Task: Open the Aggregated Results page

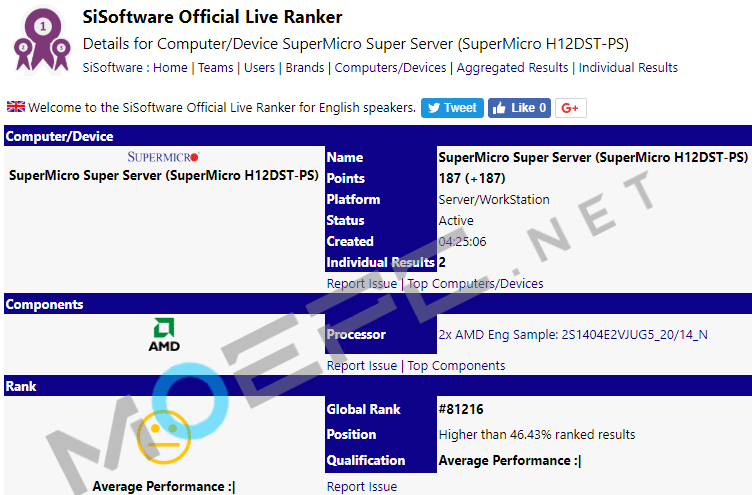Action: click(512, 68)
